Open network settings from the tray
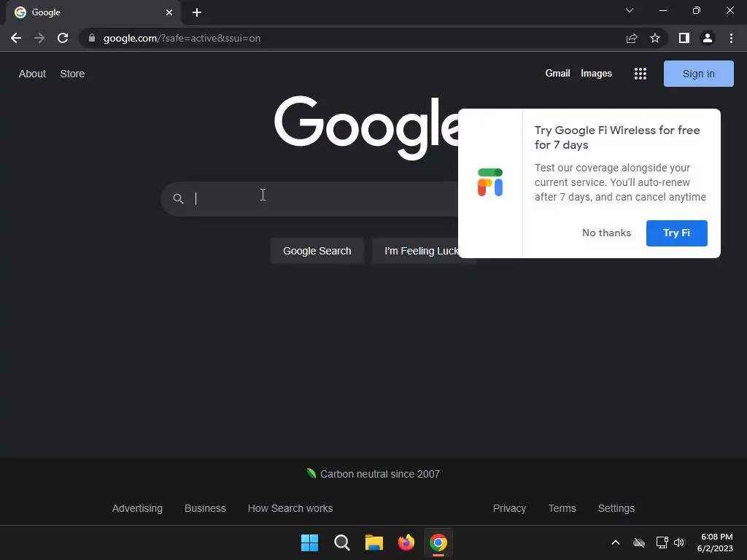This screenshot has width=747, height=560. click(662, 542)
